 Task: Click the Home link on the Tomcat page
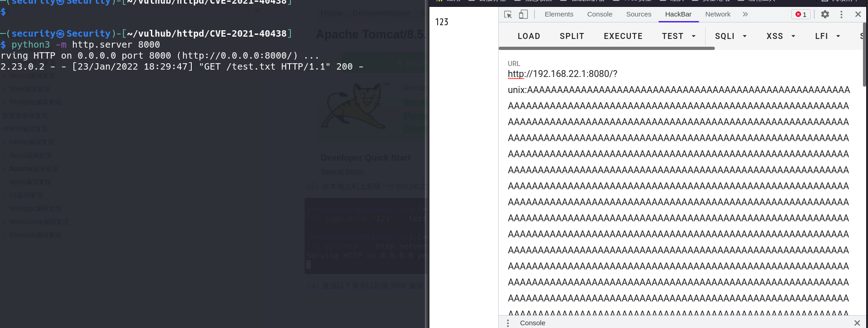click(332, 13)
